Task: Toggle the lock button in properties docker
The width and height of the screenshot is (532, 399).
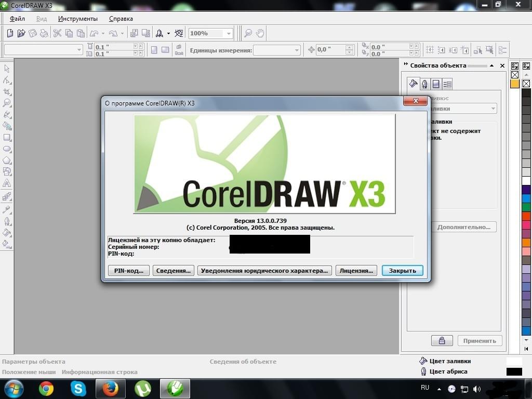Action: (442, 340)
